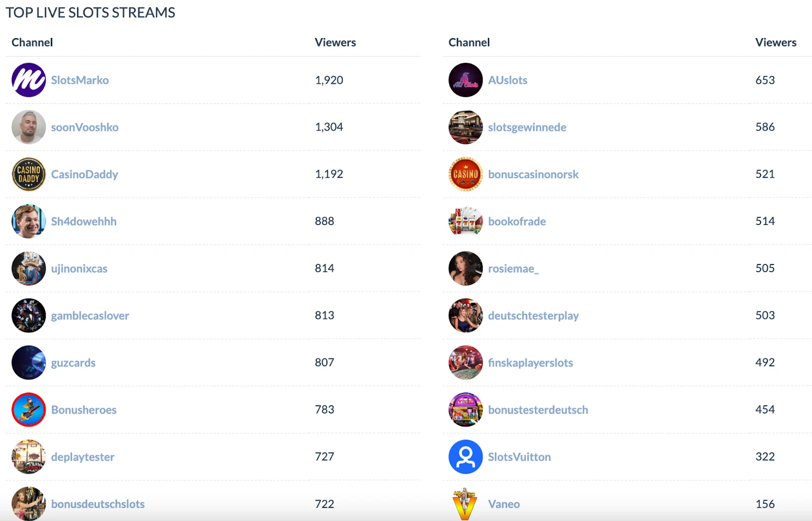Click the ujinonixcas channel name

click(x=79, y=269)
